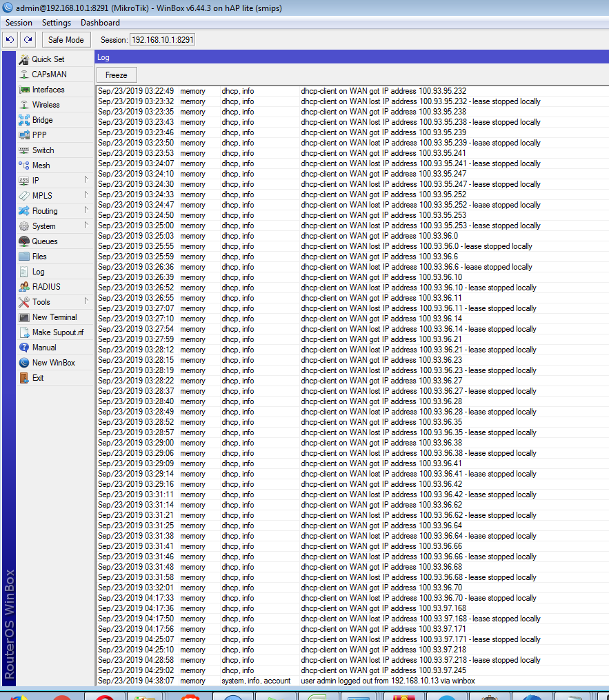Image resolution: width=609 pixels, height=700 pixels.
Task: Open the Session menu
Action: coord(19,23)
